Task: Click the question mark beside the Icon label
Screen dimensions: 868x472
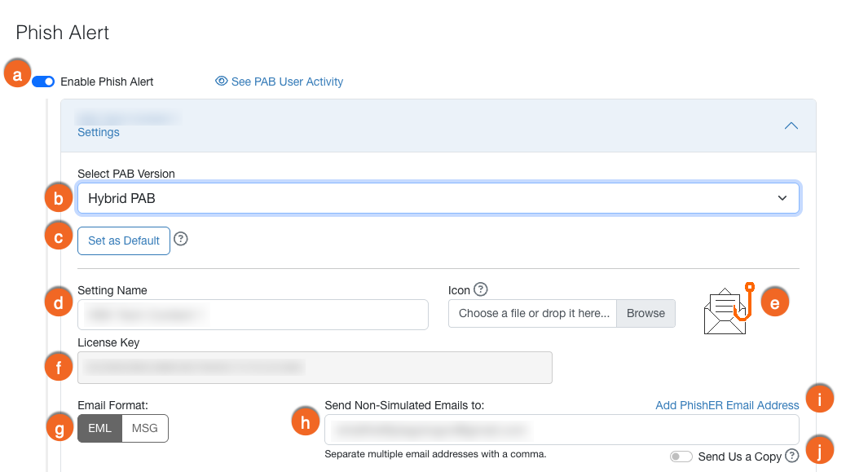Action: click(481, 289)
